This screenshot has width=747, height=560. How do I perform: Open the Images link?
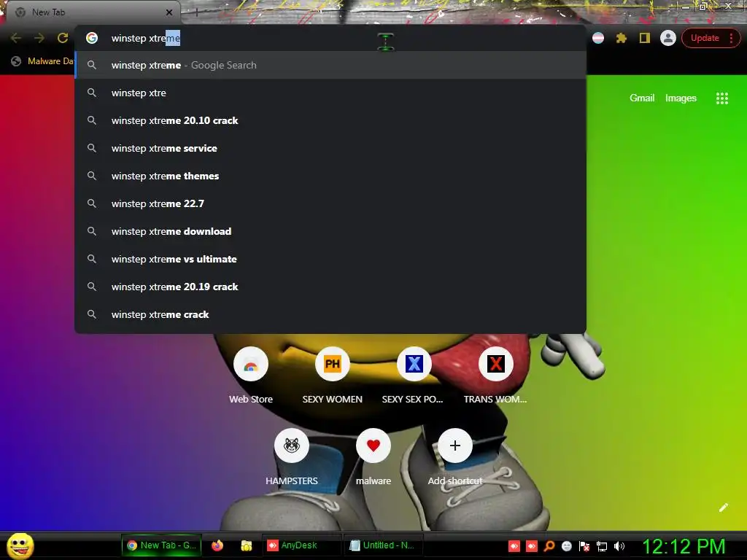[681, 98]
